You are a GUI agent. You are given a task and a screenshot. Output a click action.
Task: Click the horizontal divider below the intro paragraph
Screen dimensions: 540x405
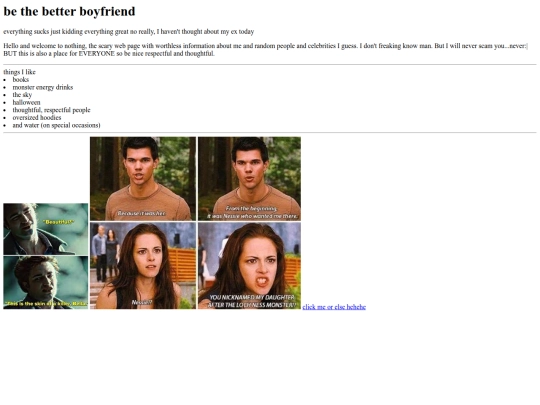270,64
